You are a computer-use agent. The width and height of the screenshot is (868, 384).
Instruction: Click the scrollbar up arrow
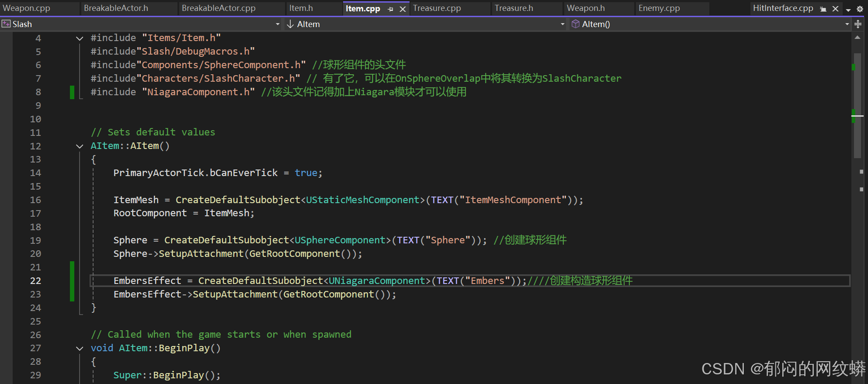[x=858, y=38]
